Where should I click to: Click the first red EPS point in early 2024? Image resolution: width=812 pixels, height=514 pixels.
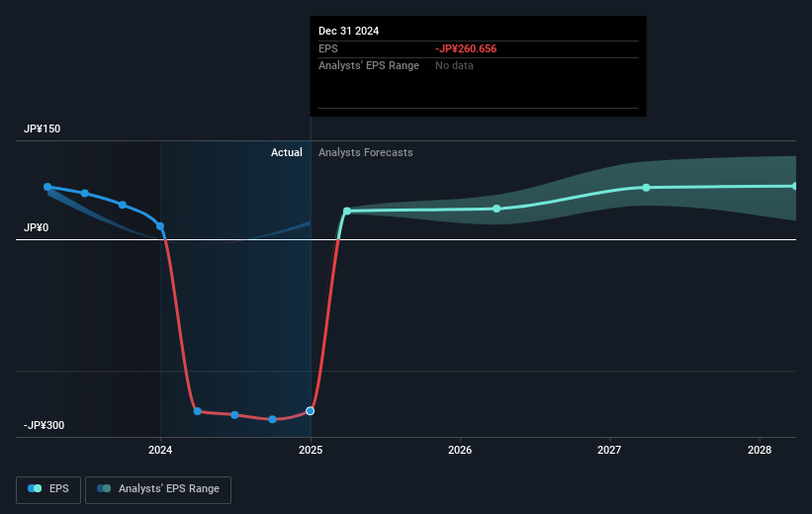pyautogui.click(x=197, y=411)
